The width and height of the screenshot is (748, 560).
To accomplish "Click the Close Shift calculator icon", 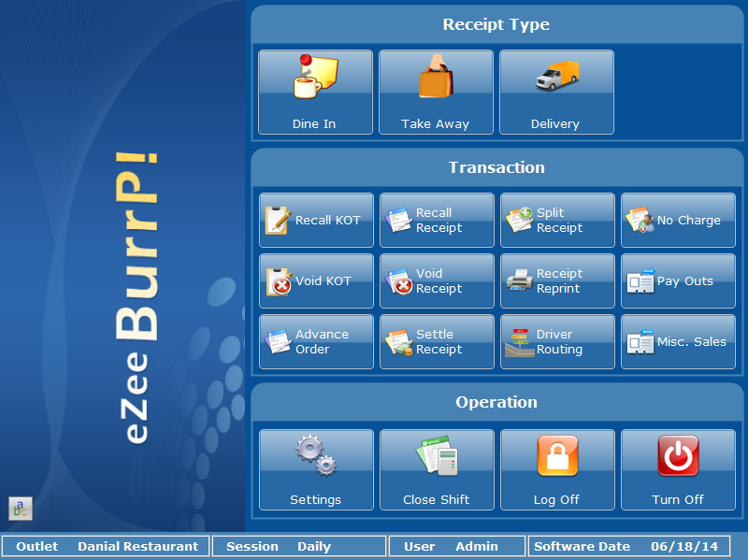I will 437,457.
